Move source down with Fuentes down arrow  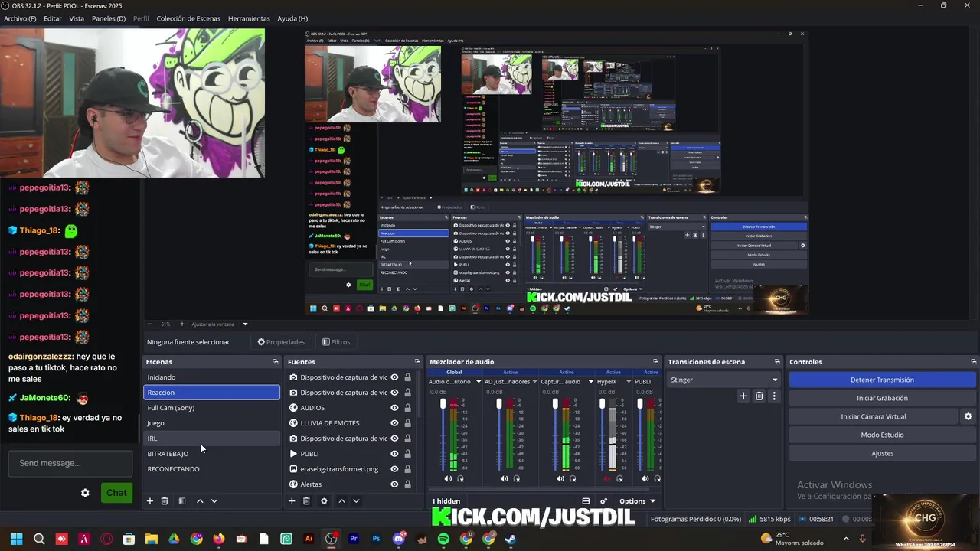tap(356, 501)
